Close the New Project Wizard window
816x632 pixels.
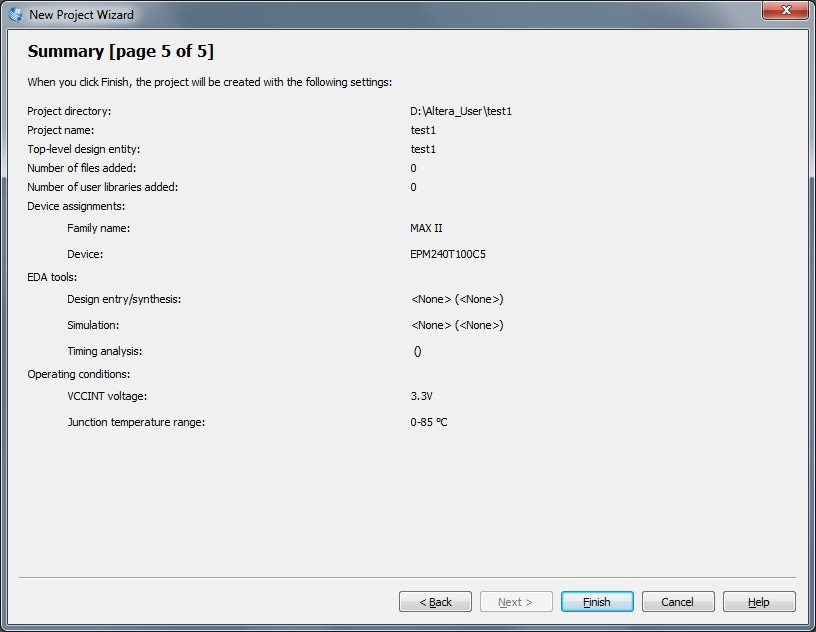coord(786,10)
